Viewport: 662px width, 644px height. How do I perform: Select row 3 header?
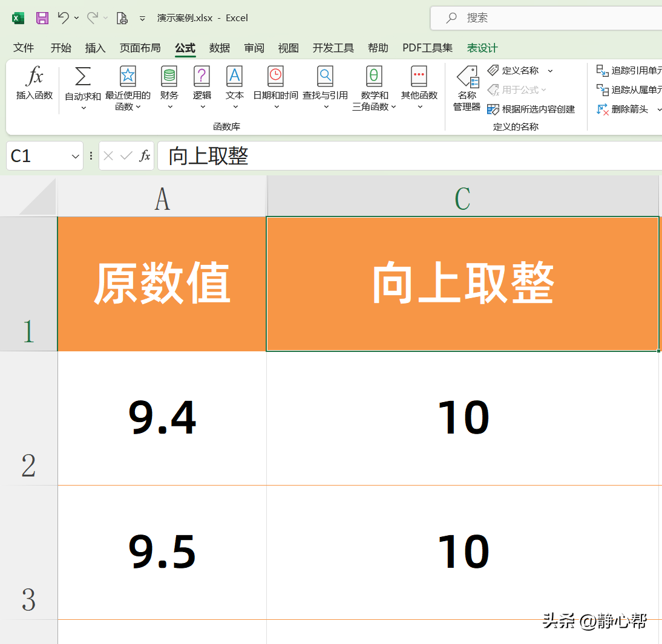pyautogui.click(x=28, y=553)
